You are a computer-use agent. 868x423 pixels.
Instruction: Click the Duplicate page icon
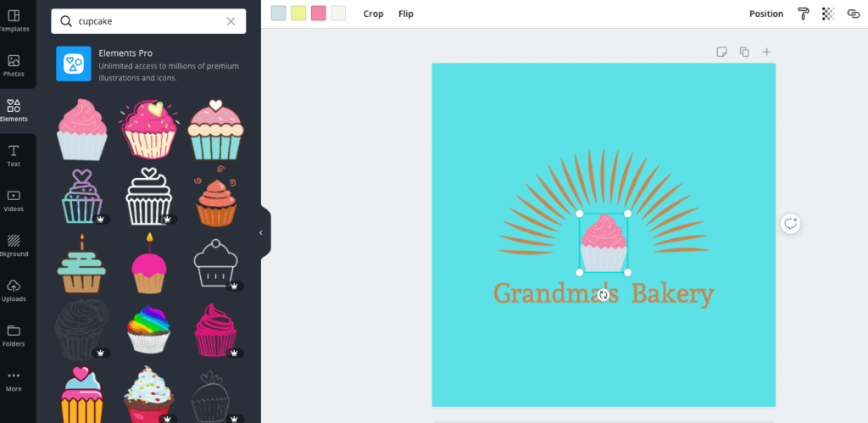coord(744,52)
